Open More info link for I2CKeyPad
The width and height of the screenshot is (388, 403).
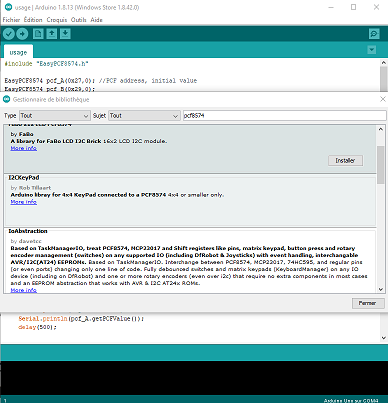pos(24,202)
